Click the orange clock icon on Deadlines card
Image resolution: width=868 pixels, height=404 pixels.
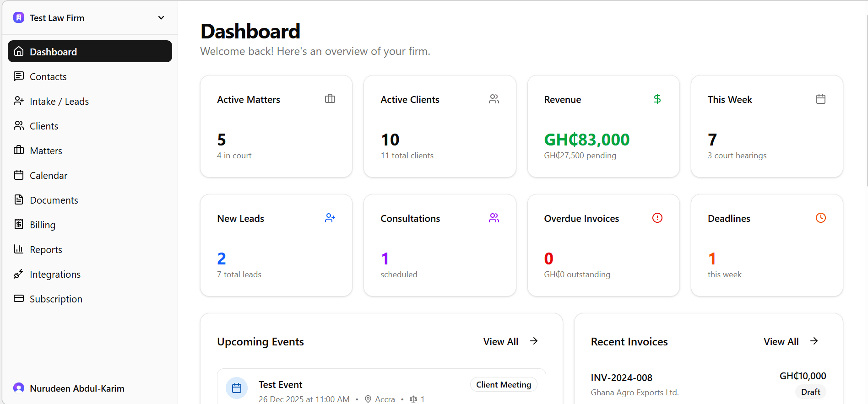[x=821, y=218]
